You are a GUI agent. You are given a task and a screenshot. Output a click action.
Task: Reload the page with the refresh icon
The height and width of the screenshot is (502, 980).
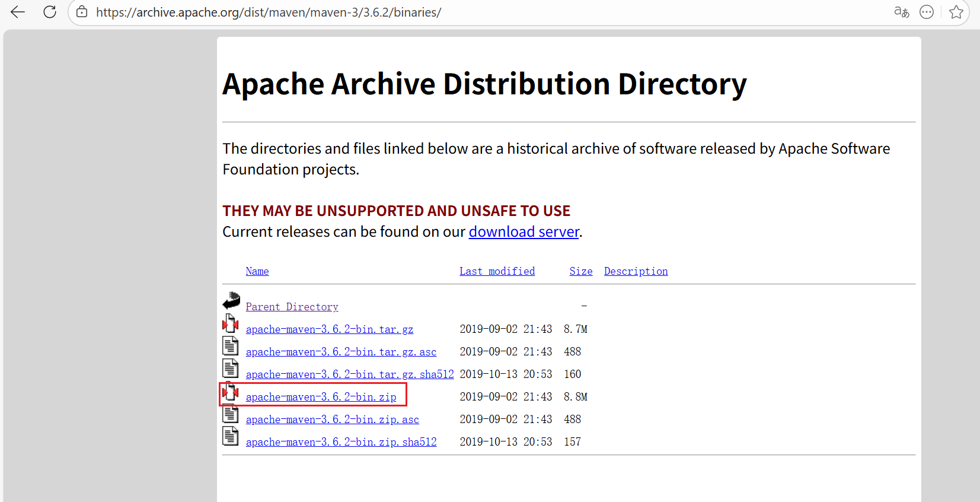50,12
